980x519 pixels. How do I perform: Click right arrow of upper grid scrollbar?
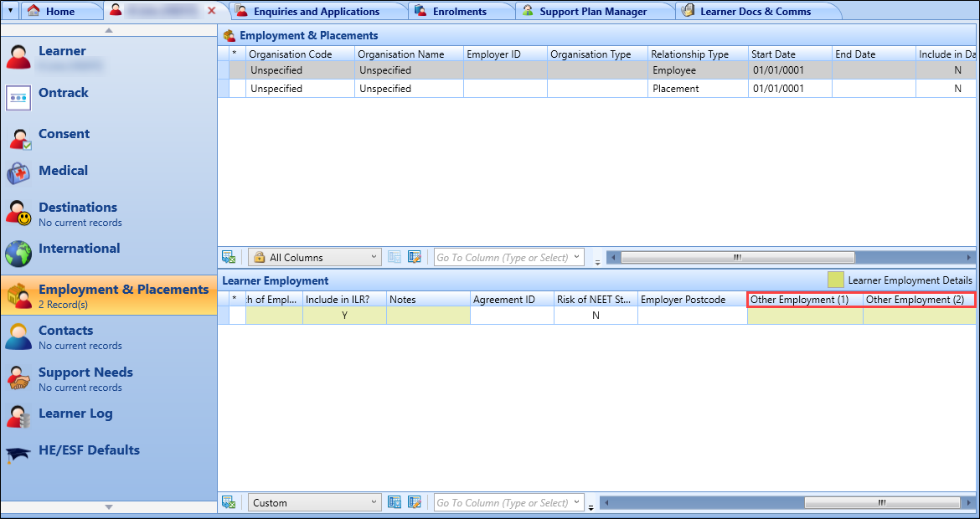[x=969, y=257]
